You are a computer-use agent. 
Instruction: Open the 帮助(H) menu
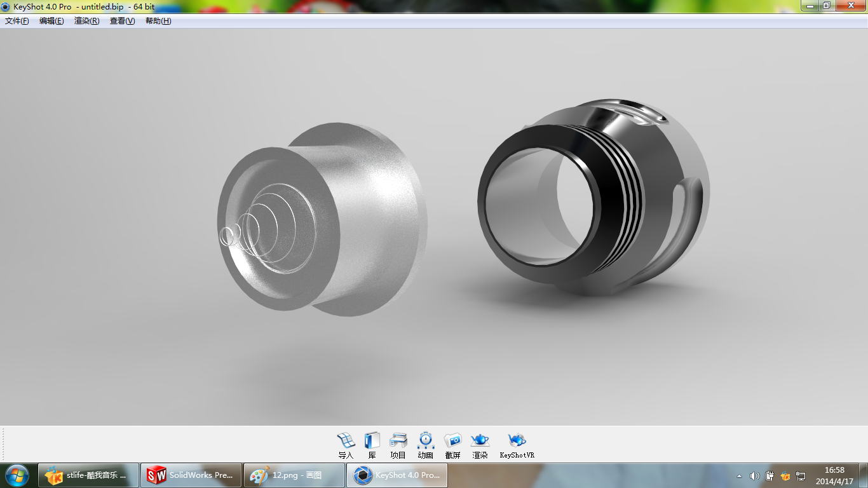pyautogui.click(x=158, y=21)
